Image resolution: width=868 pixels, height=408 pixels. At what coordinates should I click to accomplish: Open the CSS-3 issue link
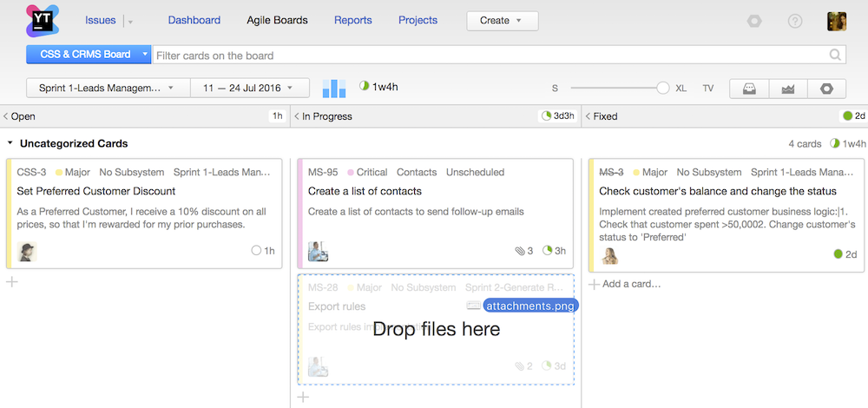click(x=31, y=172)
